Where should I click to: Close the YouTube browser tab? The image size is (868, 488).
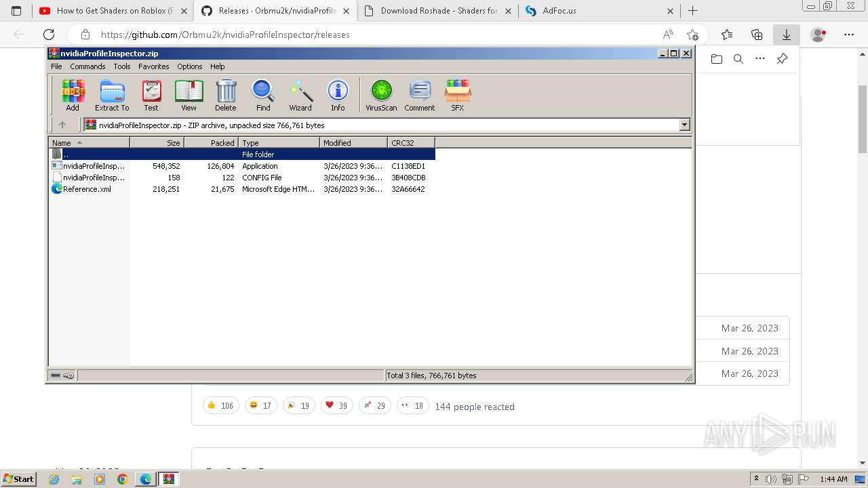coord(184,11)
